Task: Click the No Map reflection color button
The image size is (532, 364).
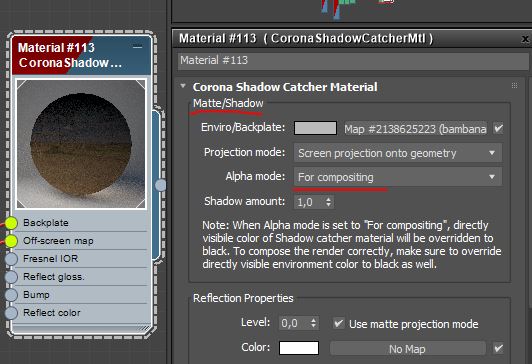Action: [x=407, y=349]
